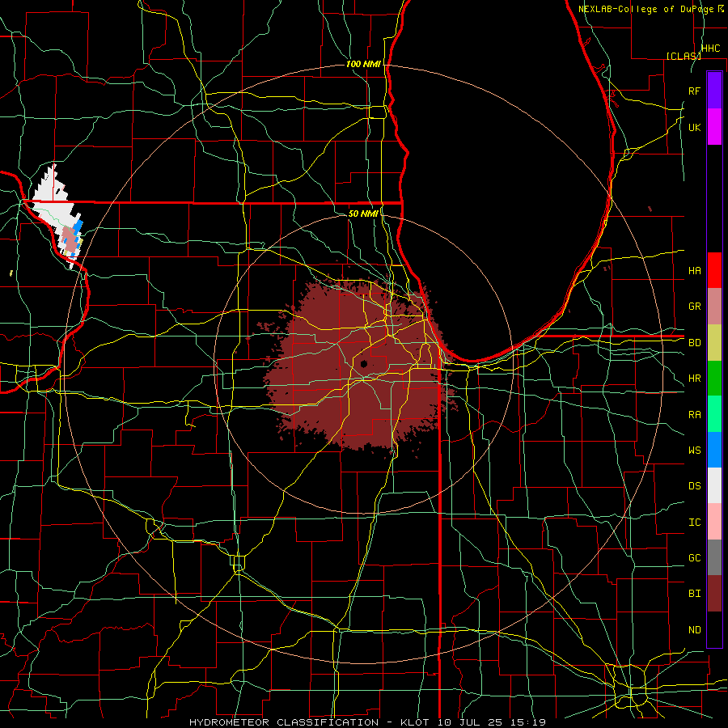Viewport: 728px width, 728px height.
Task: Select the red HA legend swatch
Action: click(x=714, y=270)
